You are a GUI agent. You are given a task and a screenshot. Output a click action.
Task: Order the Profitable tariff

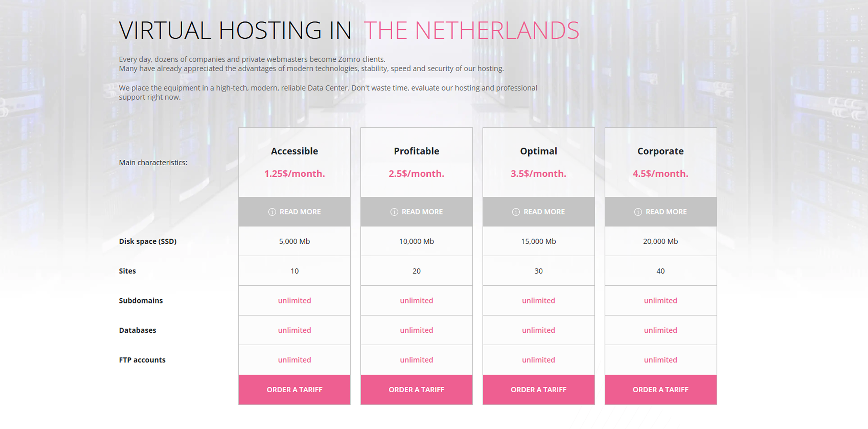tap(417, 390)
